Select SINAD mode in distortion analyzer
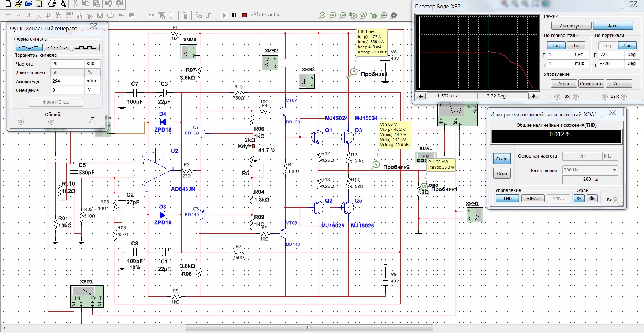Viewport: 644px width, 333px height. 533,198
